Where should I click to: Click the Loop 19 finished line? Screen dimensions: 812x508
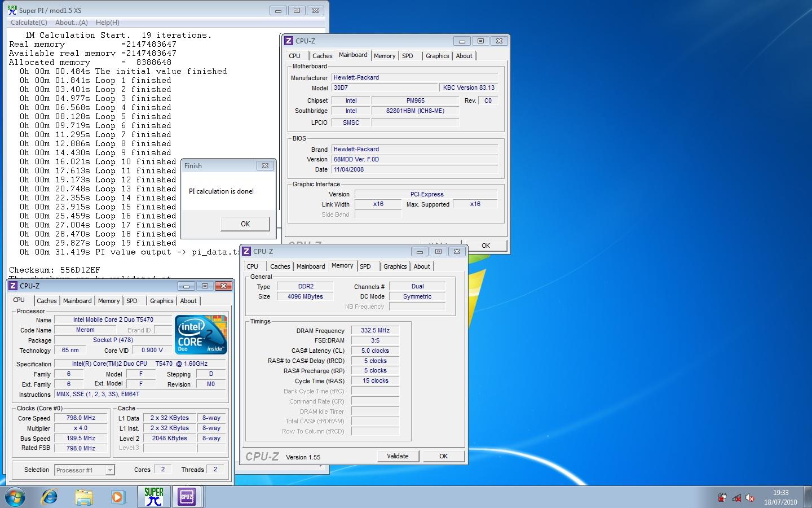point(98,243)
